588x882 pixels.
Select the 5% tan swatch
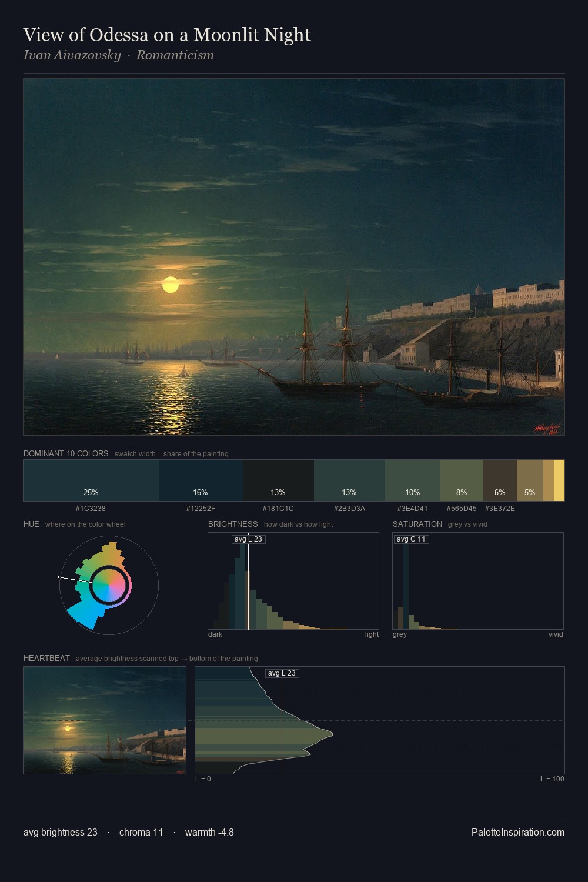[530, 480]
